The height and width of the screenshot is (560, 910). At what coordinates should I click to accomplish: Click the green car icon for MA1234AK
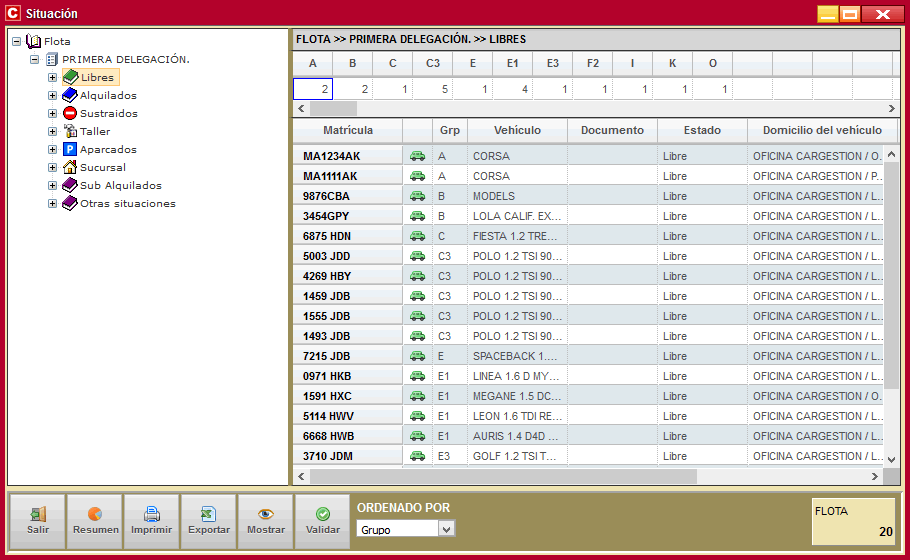tap(417, 156)
